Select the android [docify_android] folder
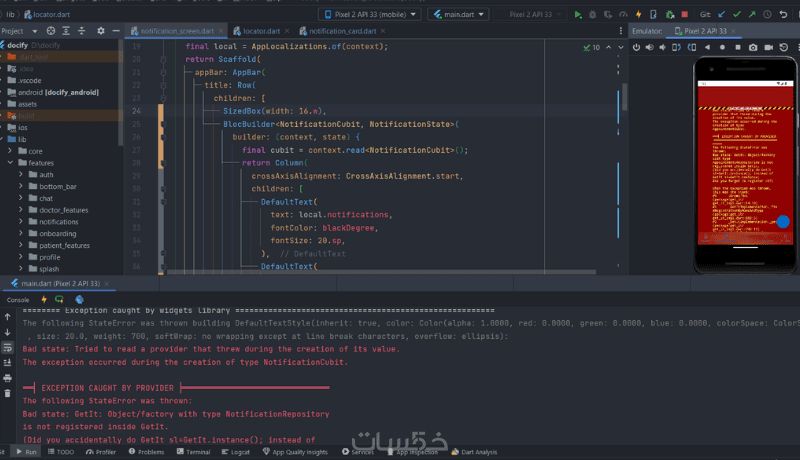Screen dimensions: 800x460 tap(61, 92)
